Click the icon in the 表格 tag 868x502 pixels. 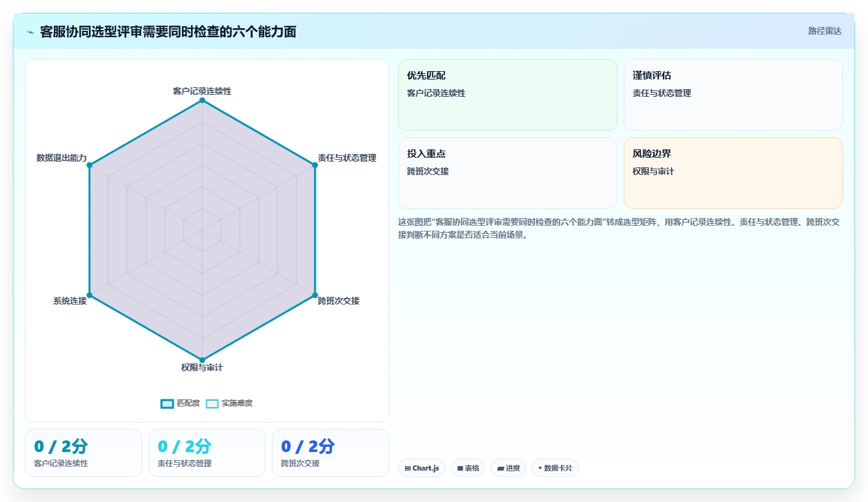[x=460, y=469]
